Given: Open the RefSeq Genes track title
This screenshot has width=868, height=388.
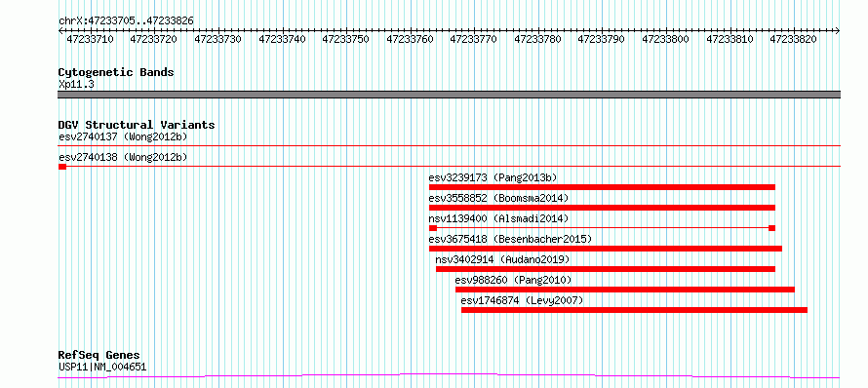Looking at the screenshot, I should [x=99, y=355].
